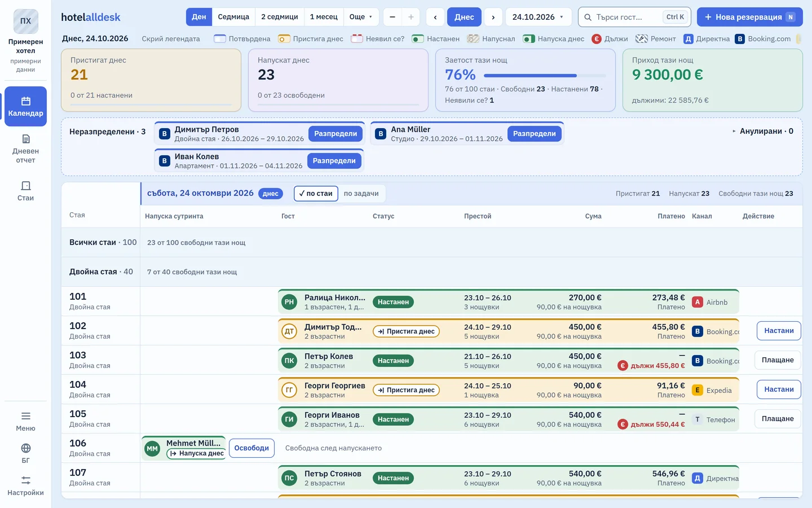Select the Ден view tab
This screenshot has height=508, width=812.
pyautogui.click(x=199, y=17)
